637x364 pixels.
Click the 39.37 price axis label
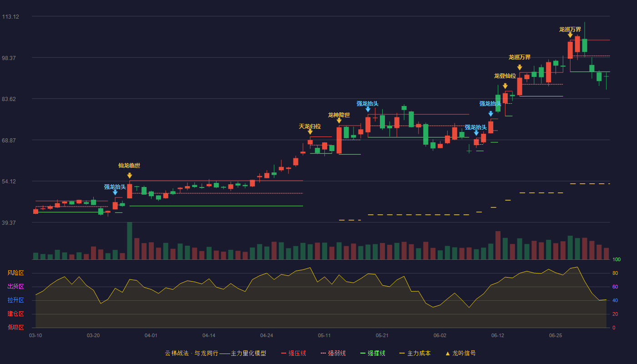[x=10, y=223]
